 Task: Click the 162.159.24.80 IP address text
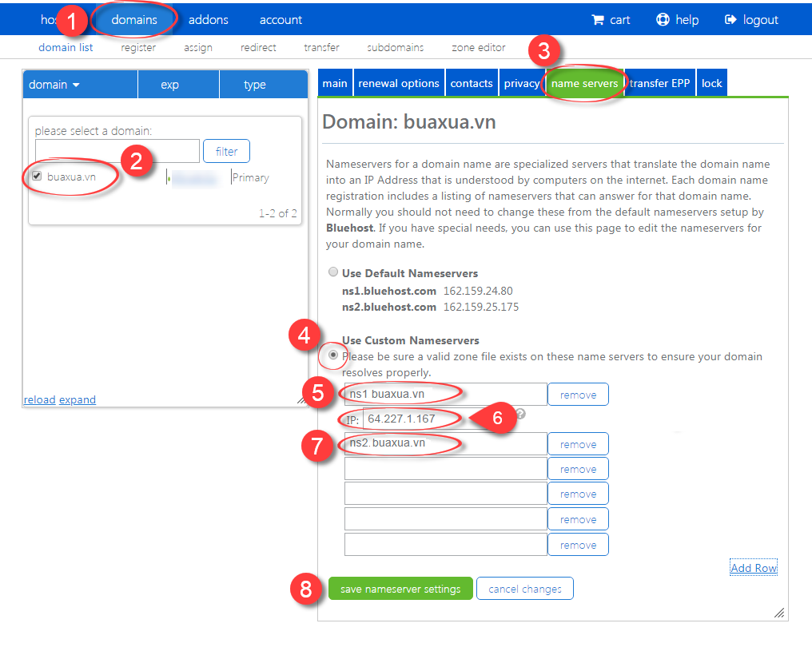pyautogui.click(x=478, y=291)
